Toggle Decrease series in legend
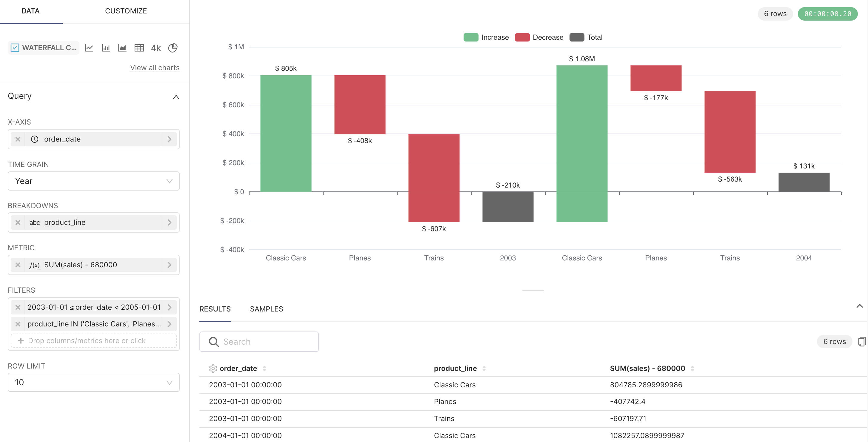This screenshot has width=868, height=442. 539,37
